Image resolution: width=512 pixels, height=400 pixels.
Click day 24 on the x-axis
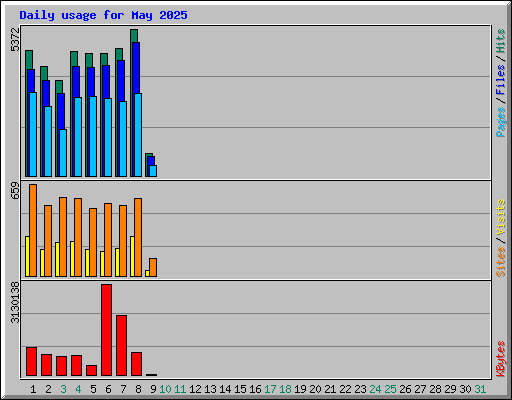click(x=375, y=389)
